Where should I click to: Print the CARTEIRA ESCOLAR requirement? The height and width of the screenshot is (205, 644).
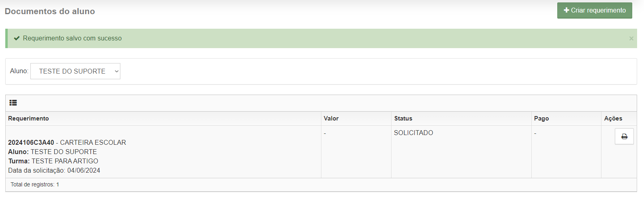point(624,137)
